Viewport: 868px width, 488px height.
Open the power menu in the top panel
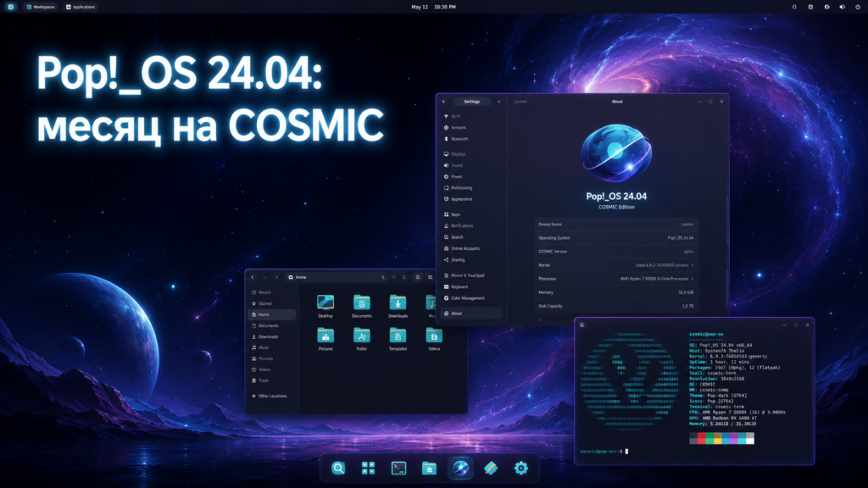pyautogui.click(x=858, y=7)
